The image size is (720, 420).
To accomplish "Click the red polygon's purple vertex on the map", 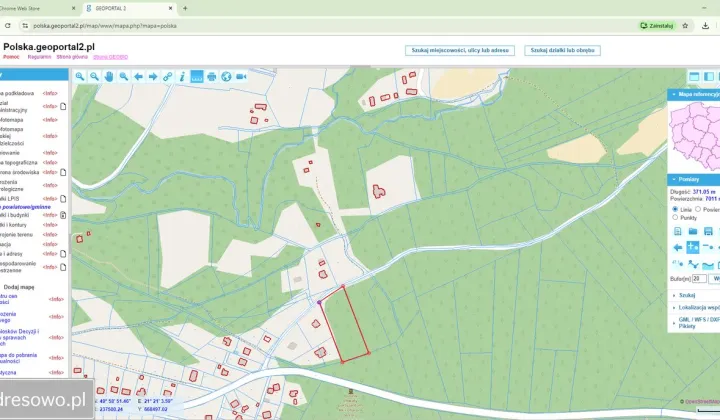I will click(319, 302).
